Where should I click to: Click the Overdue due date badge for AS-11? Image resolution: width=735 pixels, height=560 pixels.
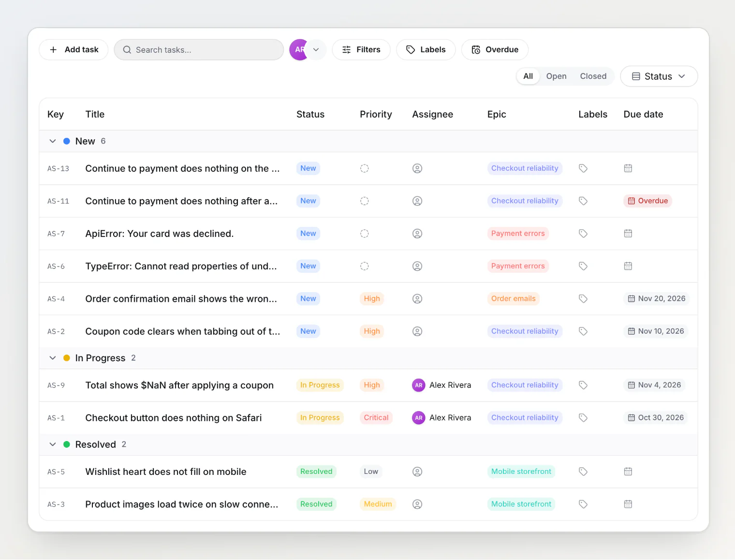pos(647,201)
